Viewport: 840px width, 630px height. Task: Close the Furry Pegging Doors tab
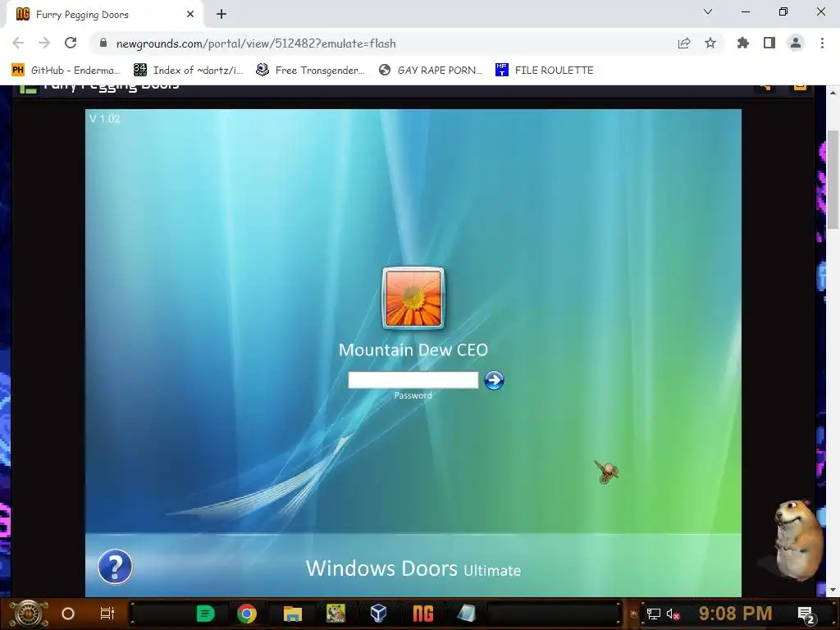[190, 15]
